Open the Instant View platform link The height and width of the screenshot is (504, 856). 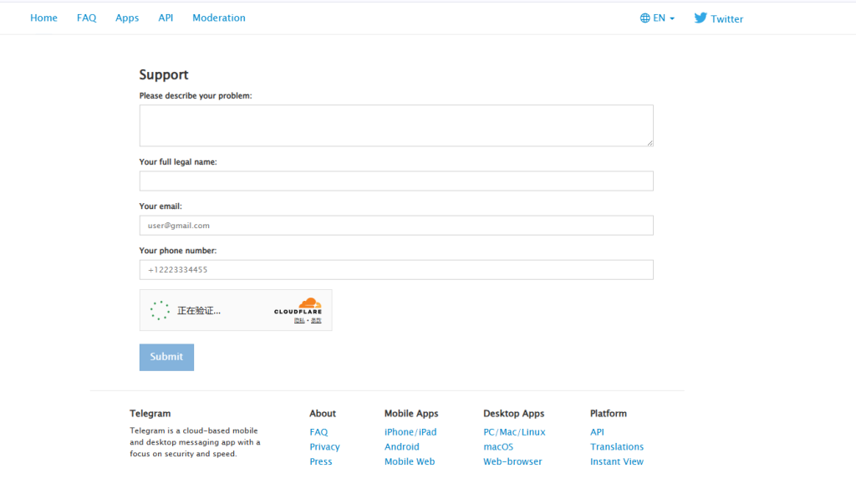pyautogui.click(x=616, y=461)
